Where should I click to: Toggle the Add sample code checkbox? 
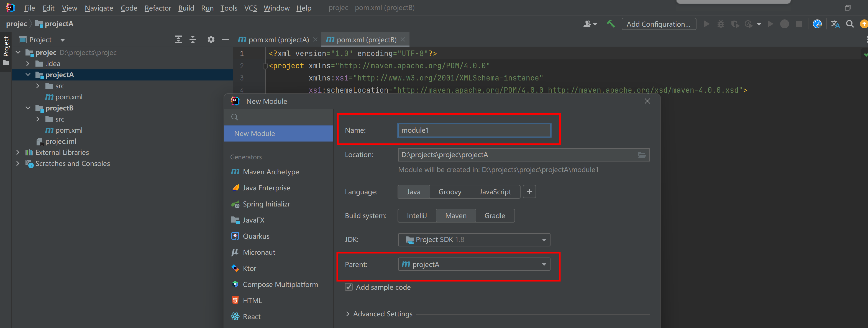point(349,287)
